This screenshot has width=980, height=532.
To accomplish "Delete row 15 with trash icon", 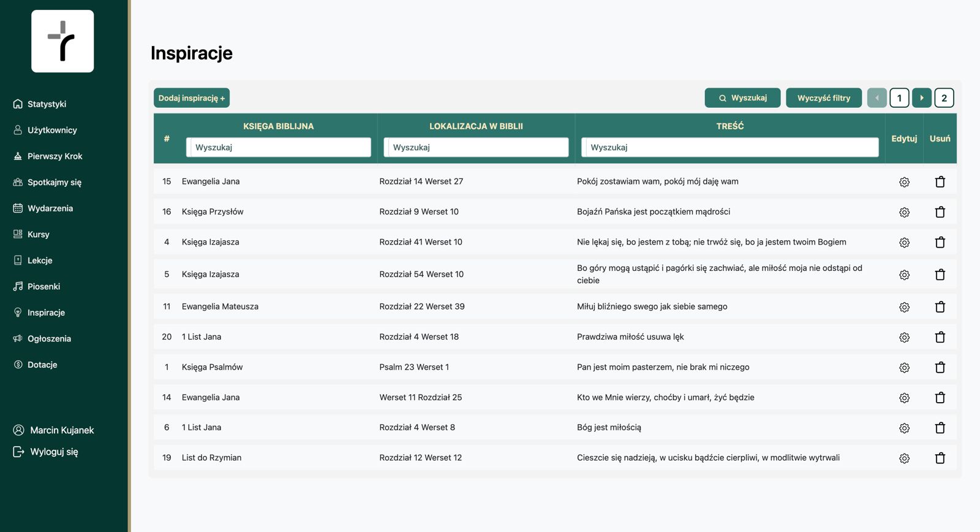I will tap(940, 182).
